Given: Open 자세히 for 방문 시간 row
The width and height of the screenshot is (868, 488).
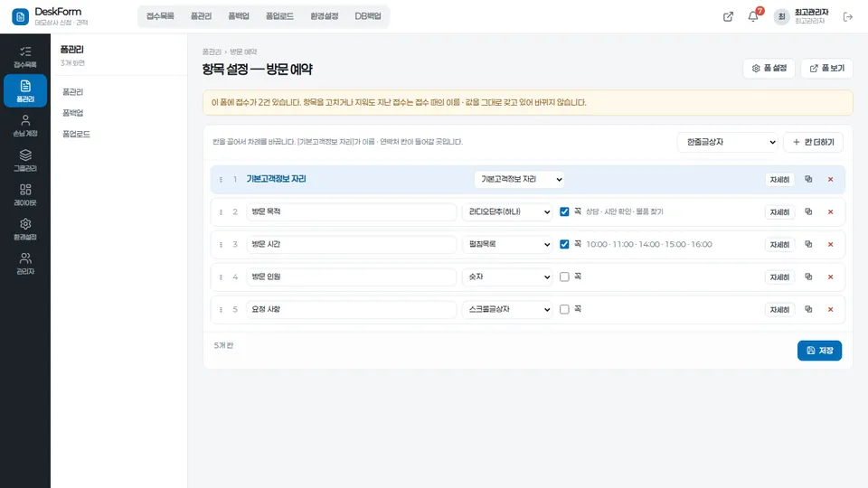Looking at the screenshot, I should 779,245.
